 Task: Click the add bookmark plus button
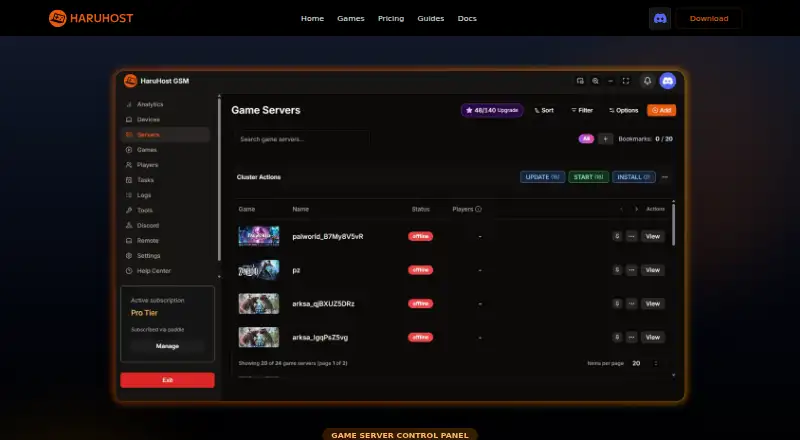point(606,139)
